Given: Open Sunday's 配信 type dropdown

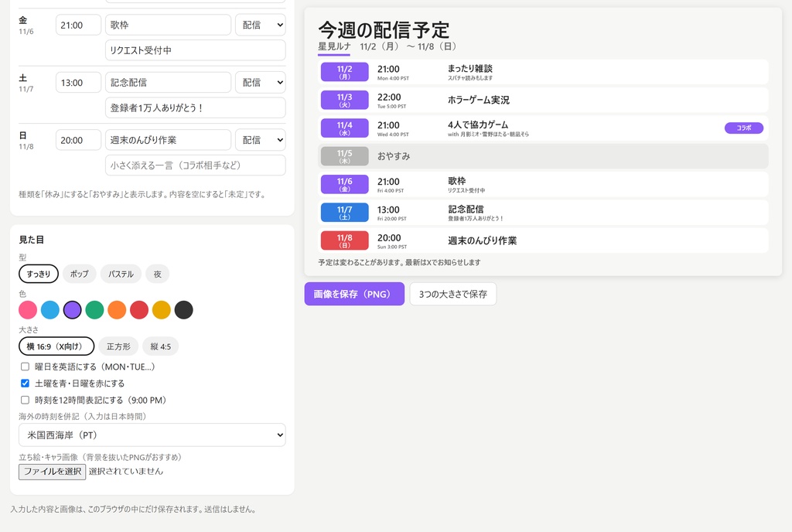Looking at the screenshot, I should (261, 140).
